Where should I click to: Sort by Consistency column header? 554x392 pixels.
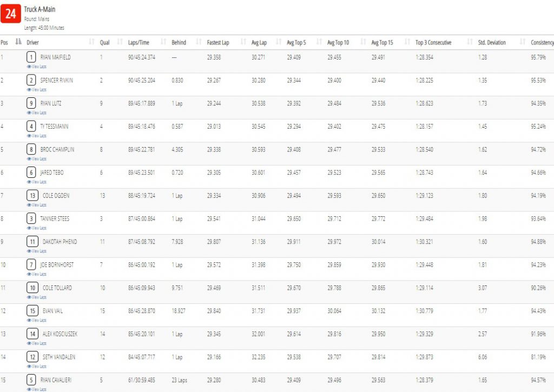tap(542, 42)
